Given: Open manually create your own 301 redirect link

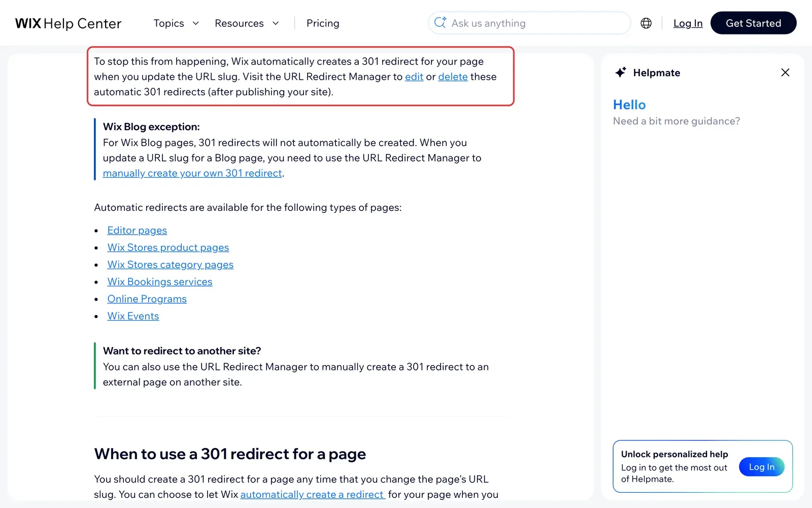Looking at the screenshot, I should pyautogui.click(x=192, y=173).
